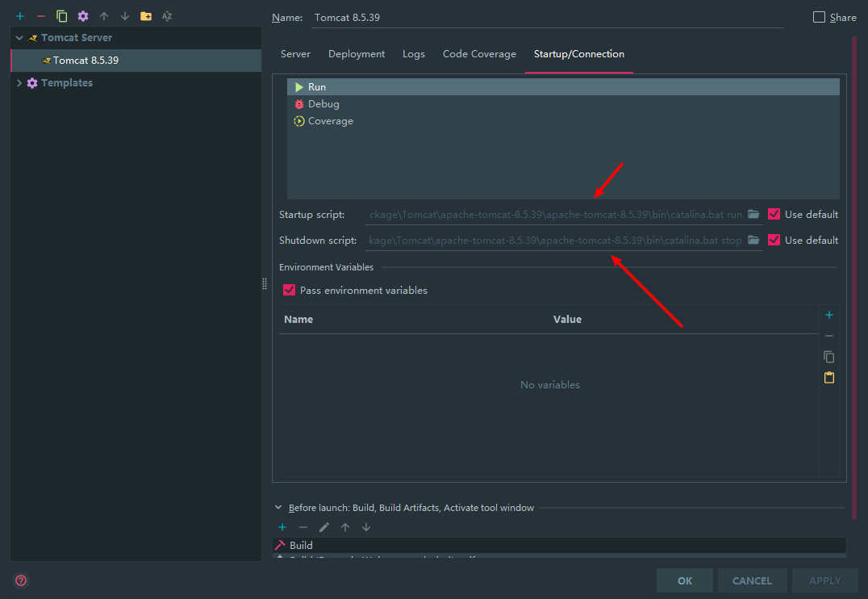Click the CANCEL button

tap(752, 580)
